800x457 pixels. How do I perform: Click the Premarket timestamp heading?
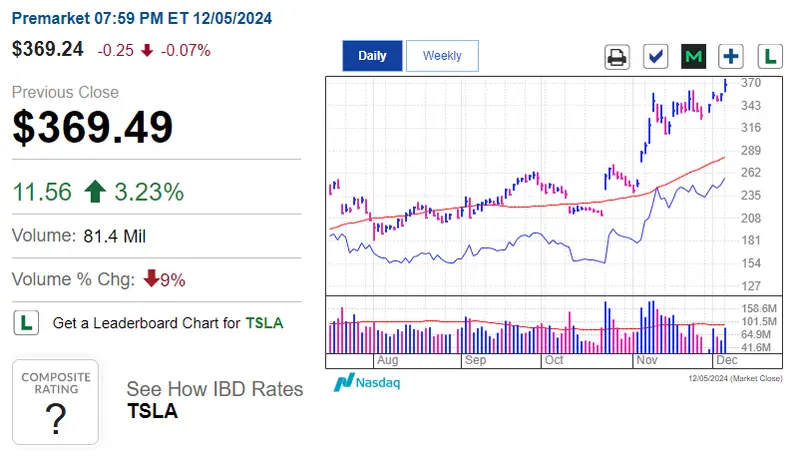coord(142,18)
